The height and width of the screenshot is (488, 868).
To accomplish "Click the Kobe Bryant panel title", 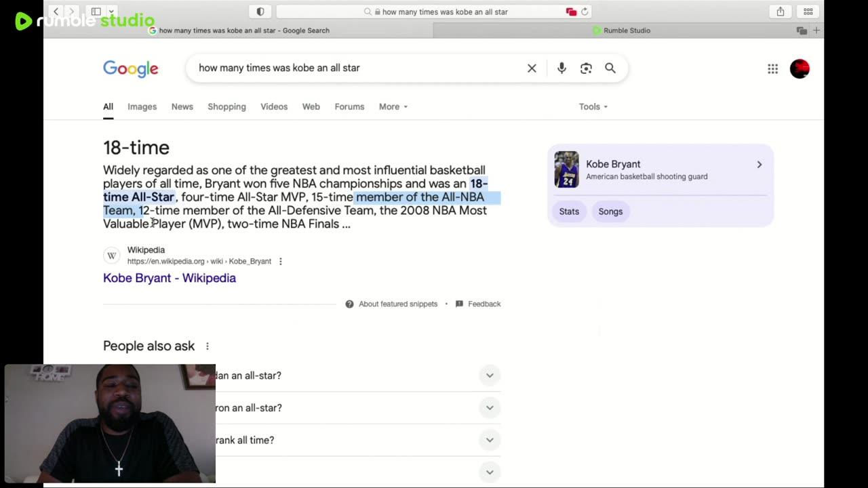I will pyautogui.click(x=613, y=164).
